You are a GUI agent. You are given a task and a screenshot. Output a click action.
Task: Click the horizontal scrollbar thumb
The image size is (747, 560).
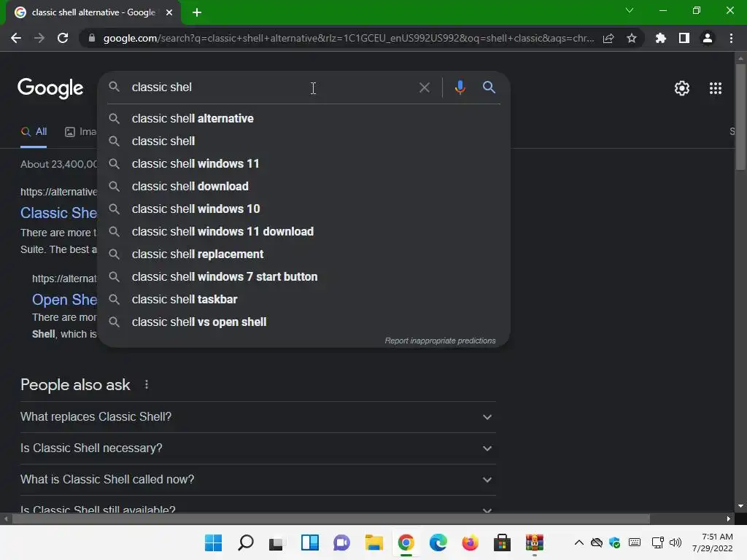coord(331,519)
